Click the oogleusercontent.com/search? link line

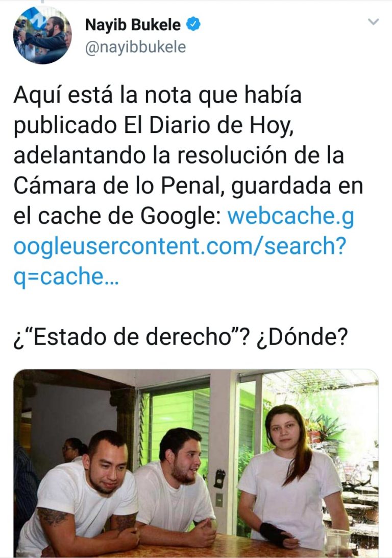[x=180, y=246]
